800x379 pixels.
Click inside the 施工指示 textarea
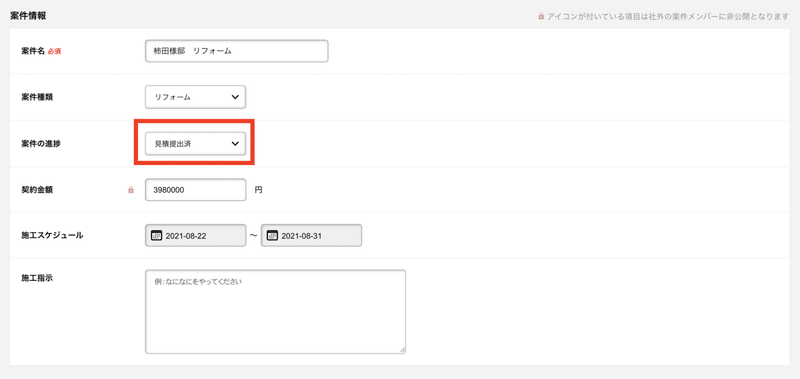276,312
